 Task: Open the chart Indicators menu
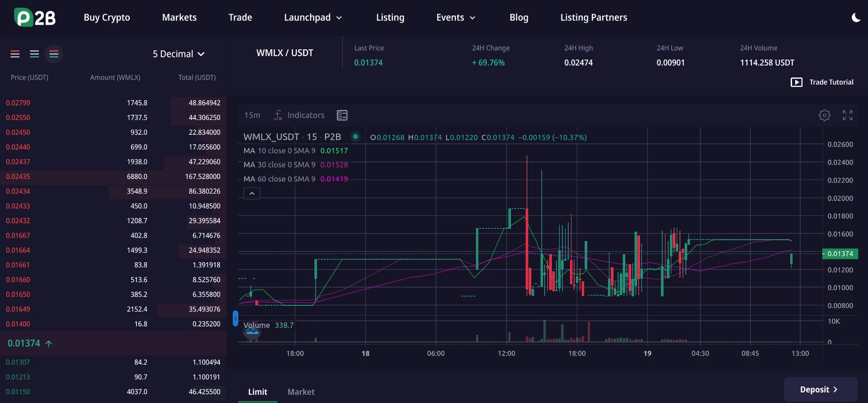[x=299, y=115]
